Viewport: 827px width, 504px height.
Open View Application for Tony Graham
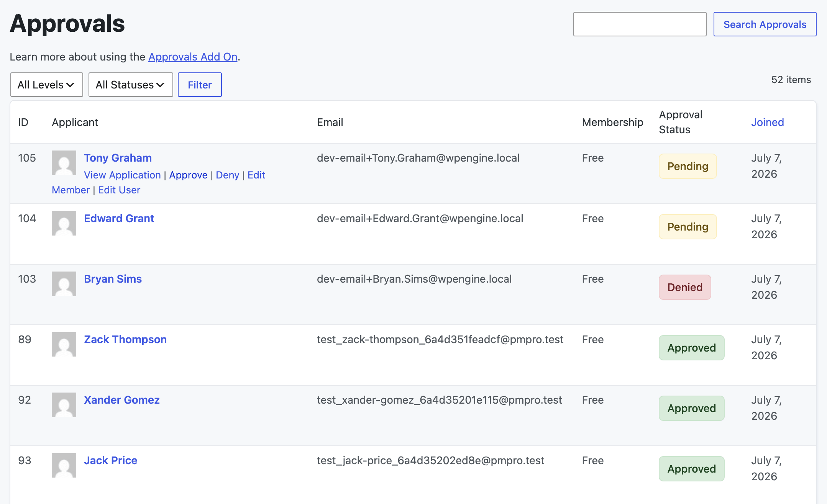point(122,175)
